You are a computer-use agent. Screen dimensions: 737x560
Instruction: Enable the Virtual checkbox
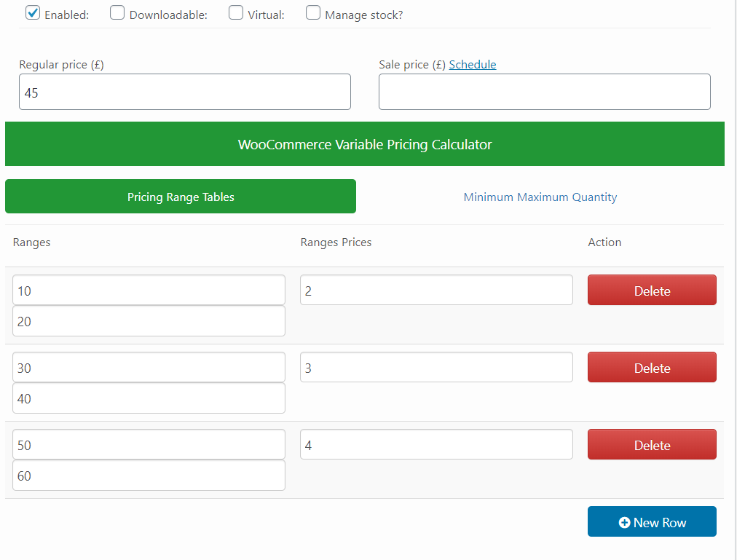click(x=236, y=13)
